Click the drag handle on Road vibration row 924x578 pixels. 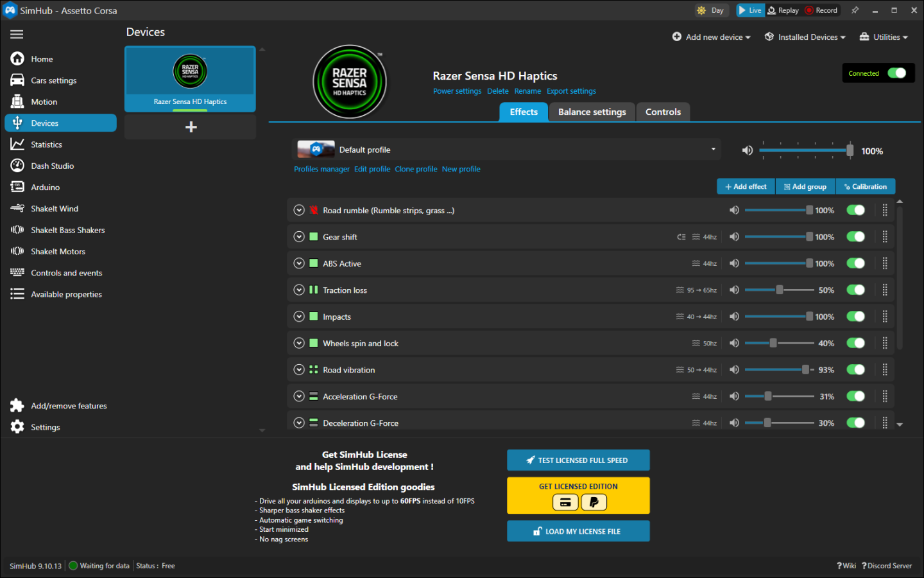[885, 370]
